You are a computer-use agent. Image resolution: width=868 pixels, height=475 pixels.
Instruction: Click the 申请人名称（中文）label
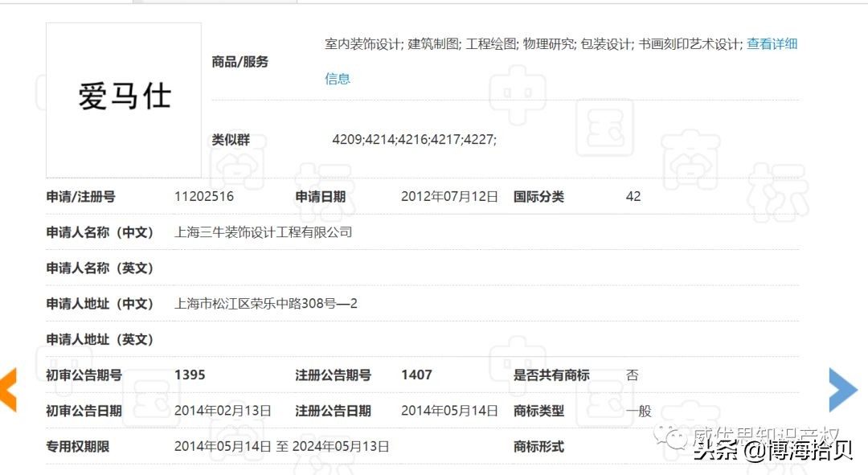pyautogui.click(x=100, y=232)
